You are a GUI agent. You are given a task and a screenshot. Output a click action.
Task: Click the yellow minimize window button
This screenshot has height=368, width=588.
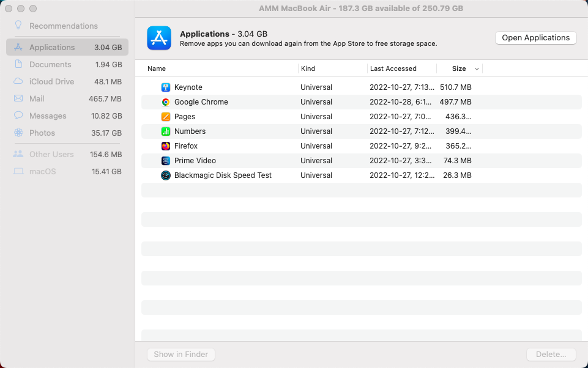pos(21,8)
